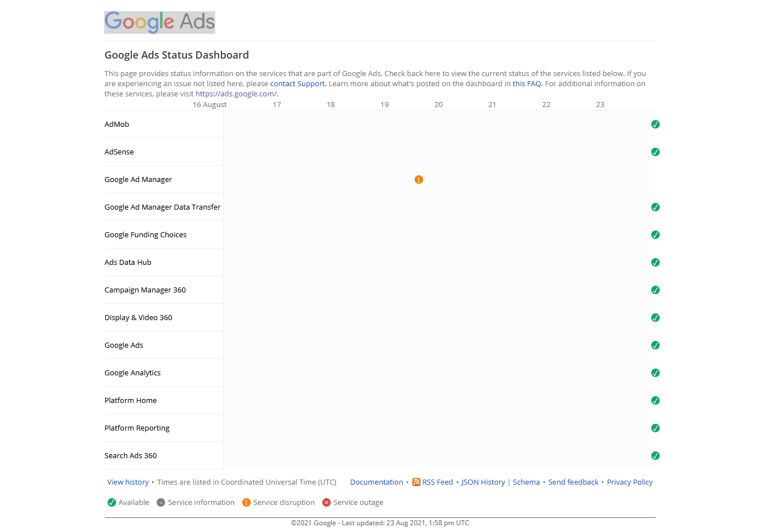
Task: Click the Last updated timestamp footer text
Action: click(x=406, y=523)
